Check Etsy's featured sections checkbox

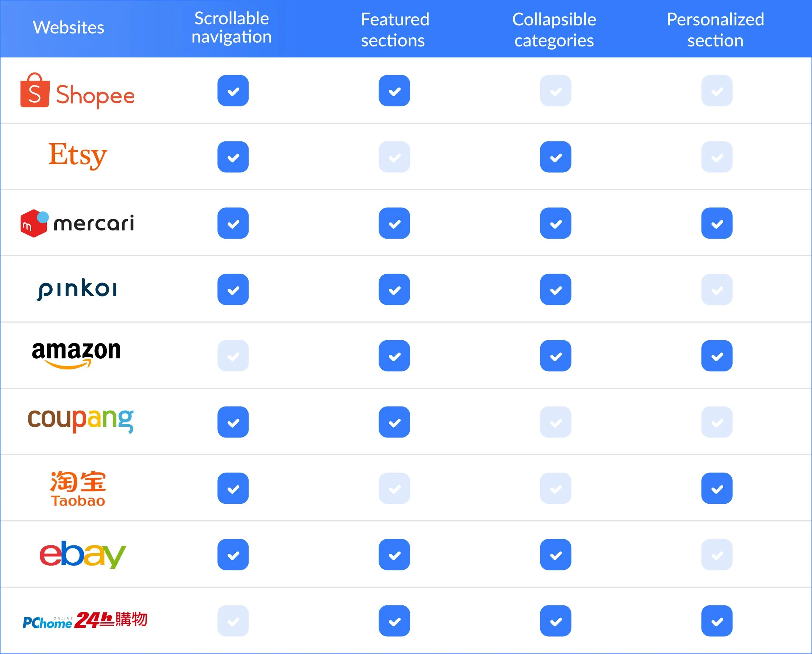(x=394, y=157)
